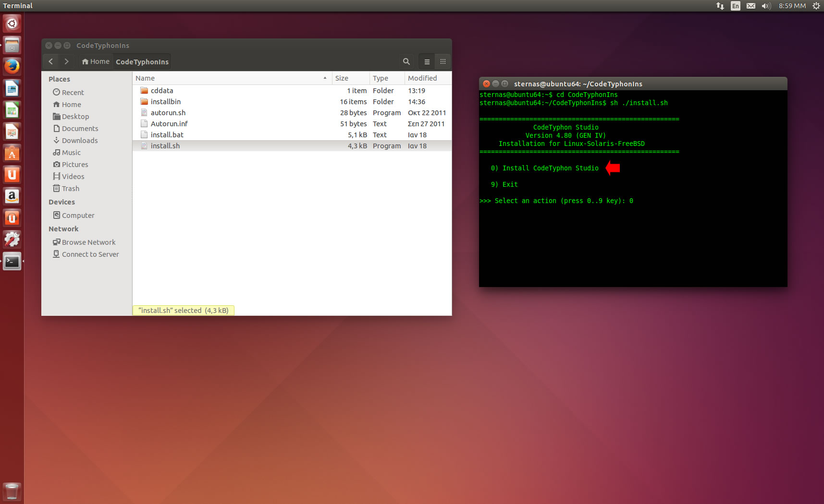Click the install.sh selected status label
824x504 pixels.
tap(184, 310)
